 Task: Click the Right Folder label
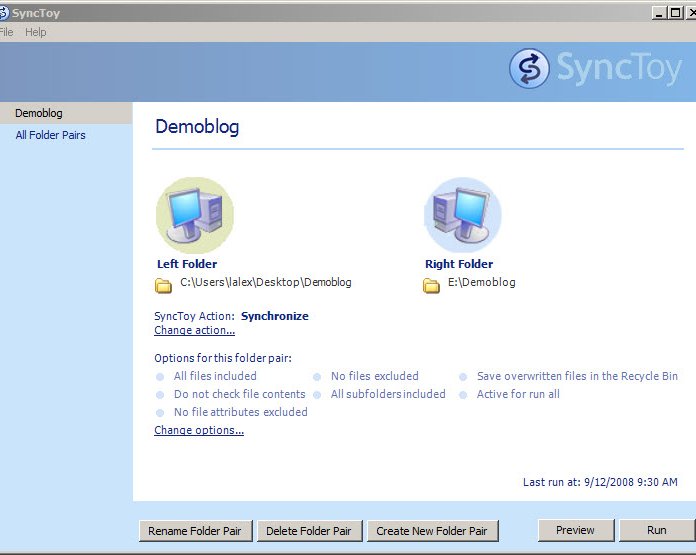(x=459, y=264)
